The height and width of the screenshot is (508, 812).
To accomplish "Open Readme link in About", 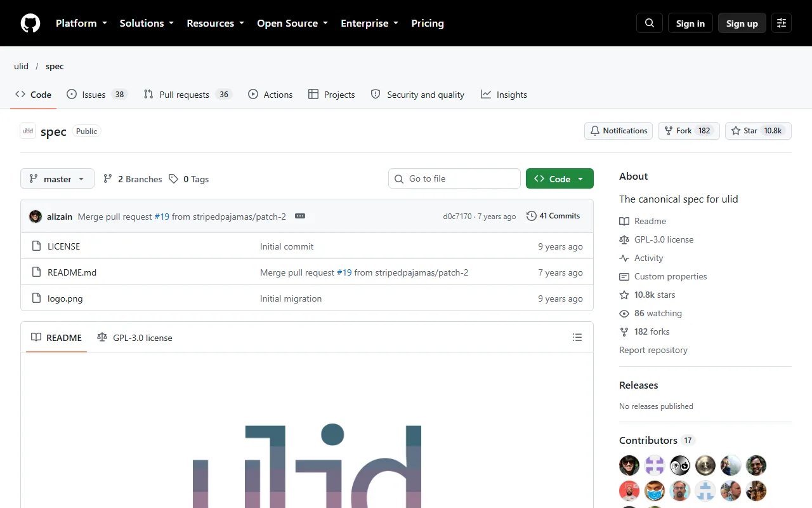I will pyautogui.click(x=643, y=221).
